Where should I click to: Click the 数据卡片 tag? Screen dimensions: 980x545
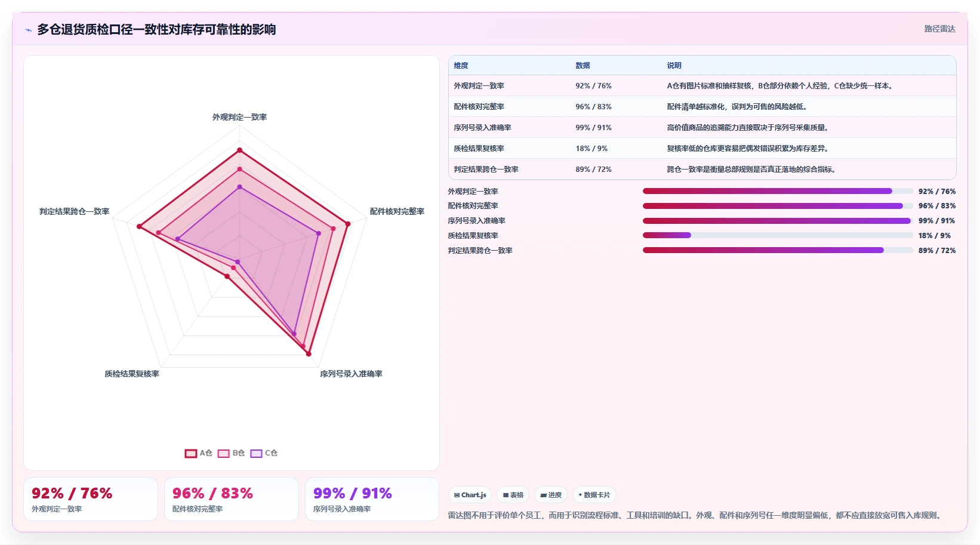point(594,495)
